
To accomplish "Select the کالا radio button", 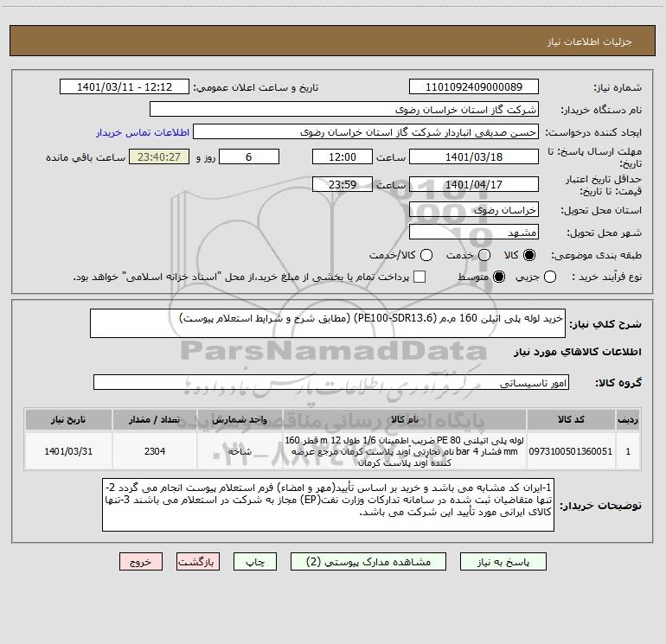I will point(529,255).
